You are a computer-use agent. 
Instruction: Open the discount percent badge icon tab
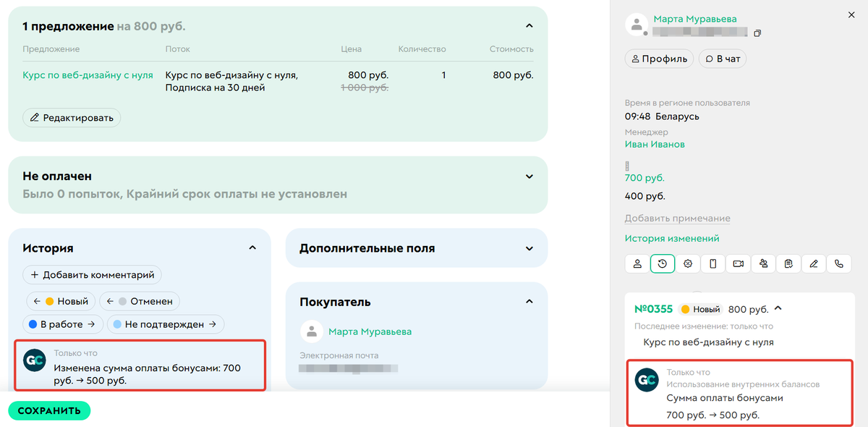pos(688,264)
